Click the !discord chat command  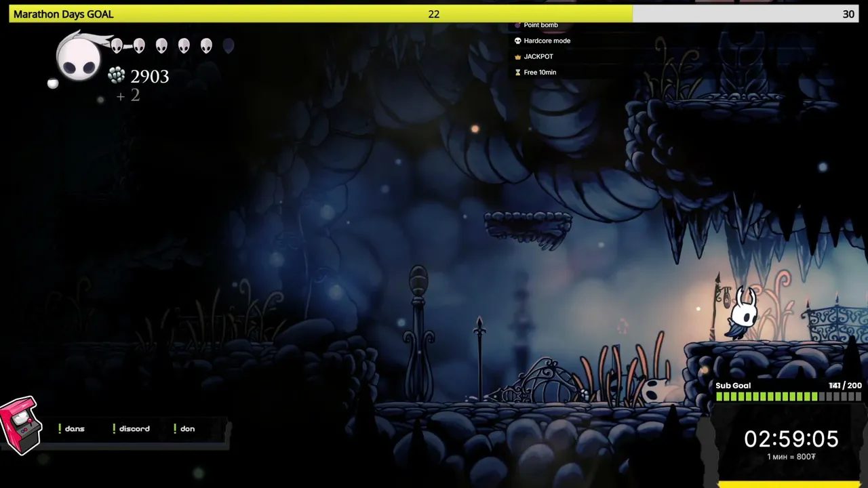click(x=131, y=428)
